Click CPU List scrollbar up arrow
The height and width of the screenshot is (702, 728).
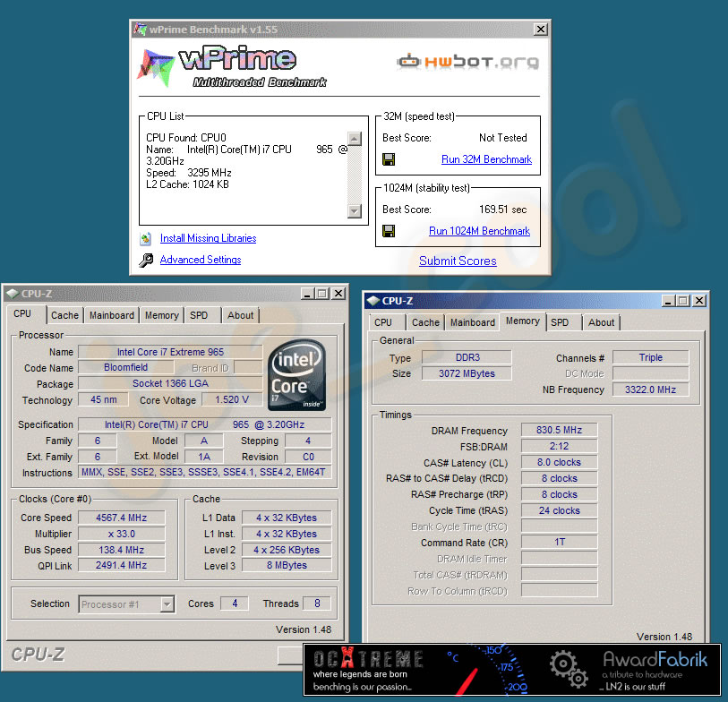pos(355,139)
